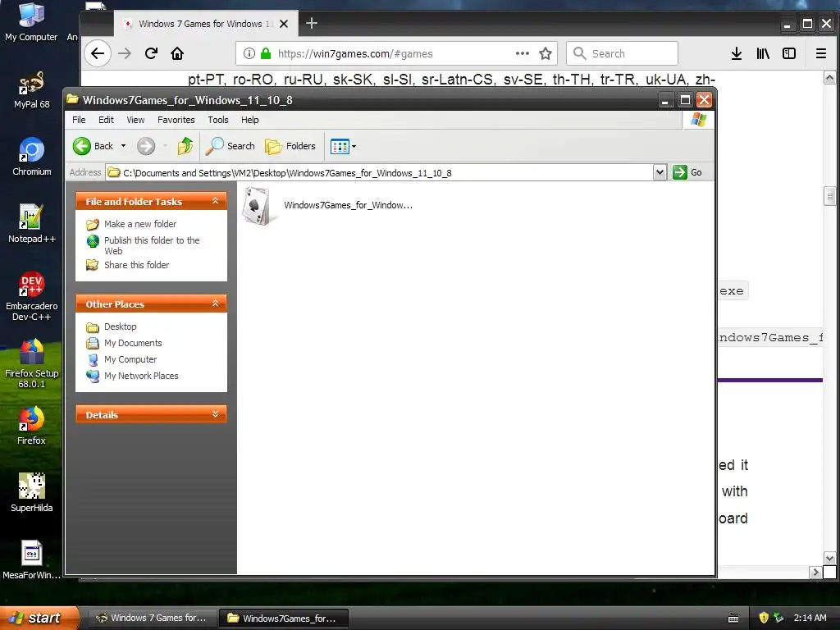The height and width of the screenshot is (630, 840).
Task: Click the Start button
Action: (x=40, y=618)
